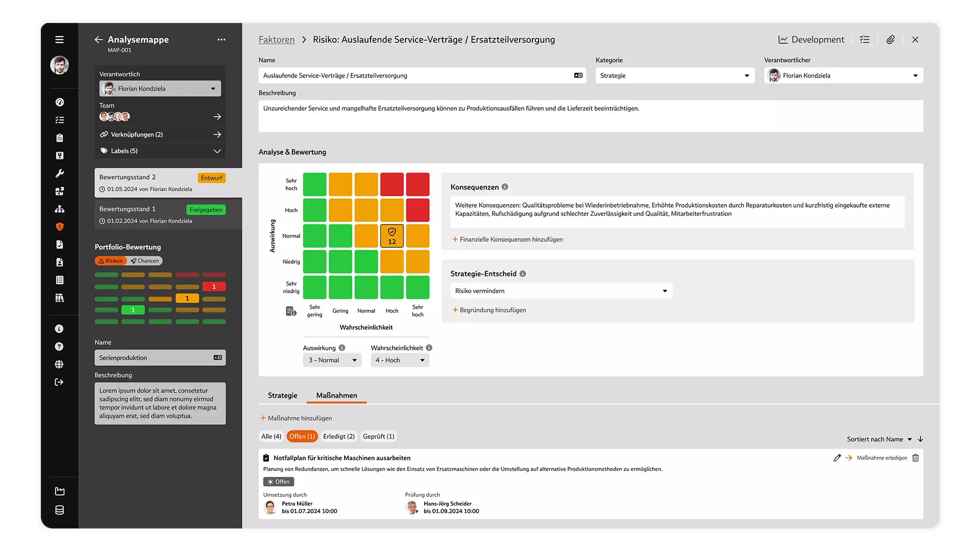980x551 pixels.
Task: Select the selected matrix cell showing 12
Action: click(x=391, y=236)
